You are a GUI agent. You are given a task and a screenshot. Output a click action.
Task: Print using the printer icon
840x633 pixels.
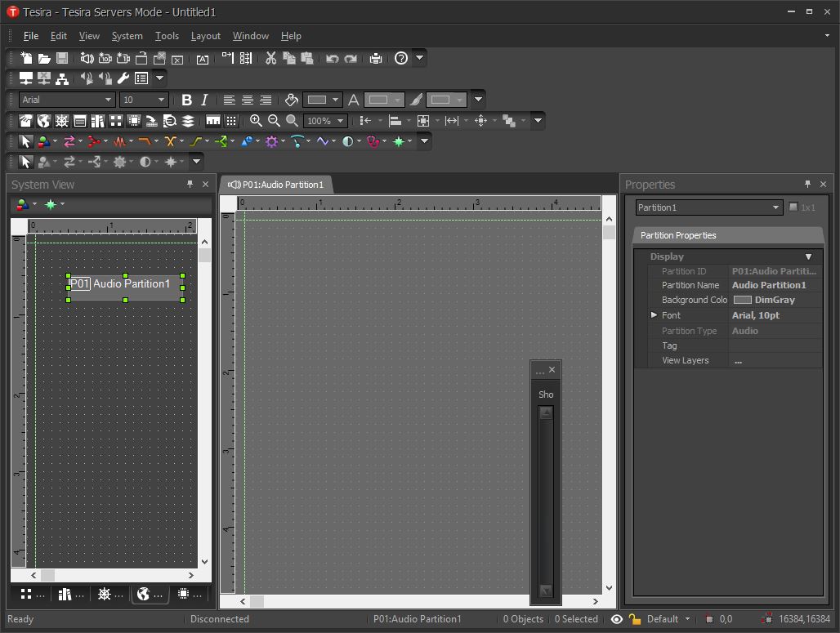pos(376,58)
